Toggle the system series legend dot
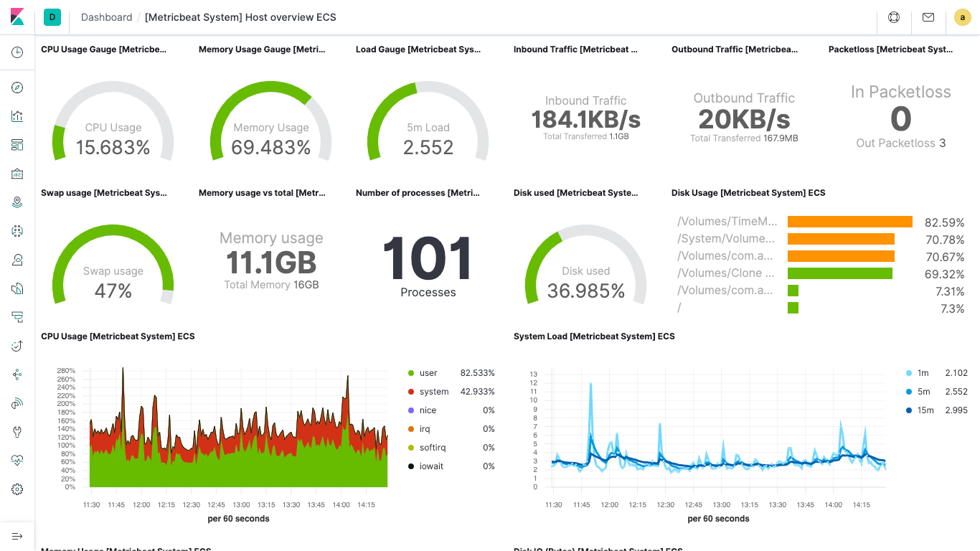The image size is (980, 551). point(411,392)
